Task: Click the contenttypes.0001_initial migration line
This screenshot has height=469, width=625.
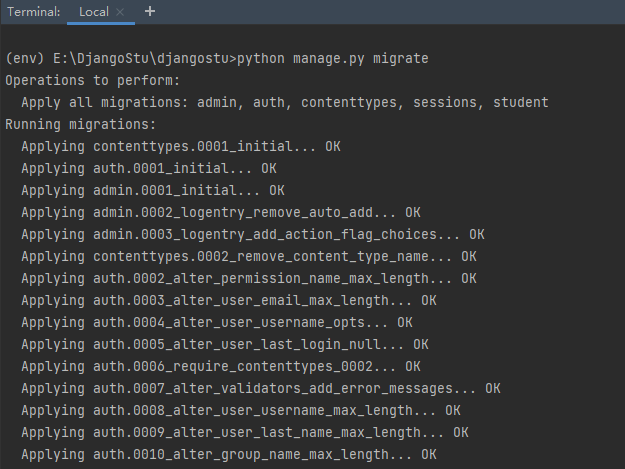Action: click(180, 146)
